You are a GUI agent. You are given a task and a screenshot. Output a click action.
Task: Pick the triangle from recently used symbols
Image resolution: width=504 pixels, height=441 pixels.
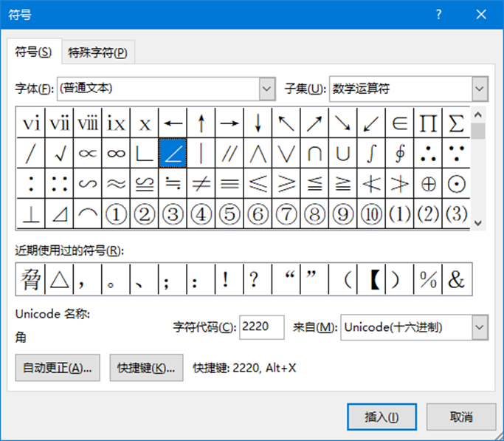point(59,280)
